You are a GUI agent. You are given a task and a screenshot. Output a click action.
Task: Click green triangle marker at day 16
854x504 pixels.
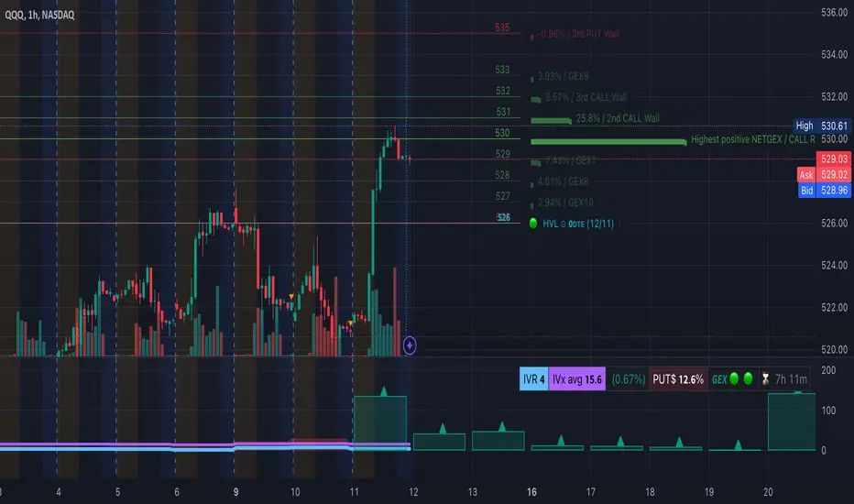pyautogui.click(x=561, y=440)
